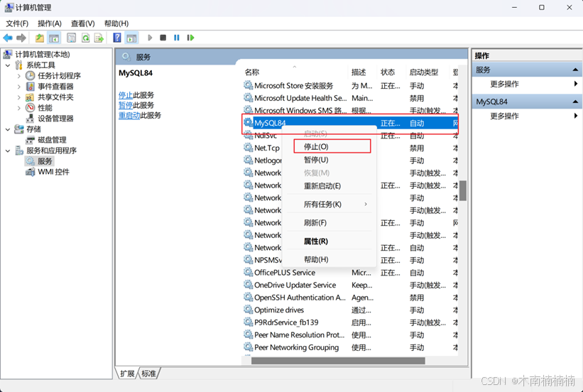Collapse the MySQL84 section in the actions pane

point(575,102)
